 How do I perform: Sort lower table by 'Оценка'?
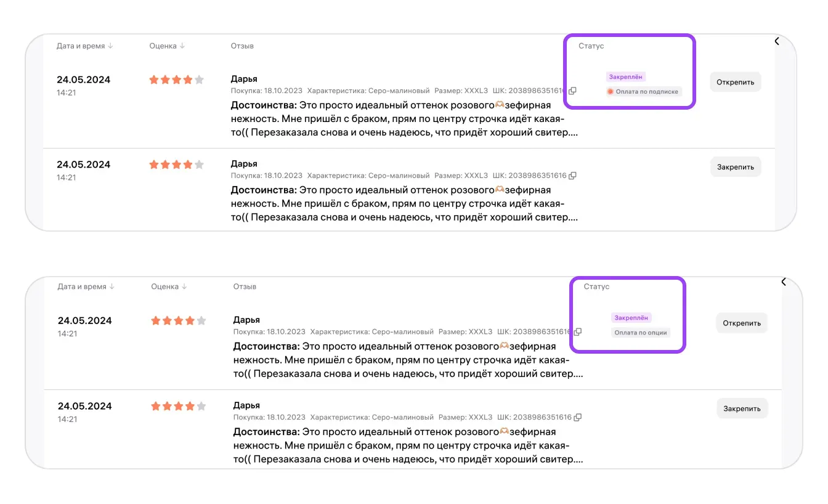[x=169, y=287]
